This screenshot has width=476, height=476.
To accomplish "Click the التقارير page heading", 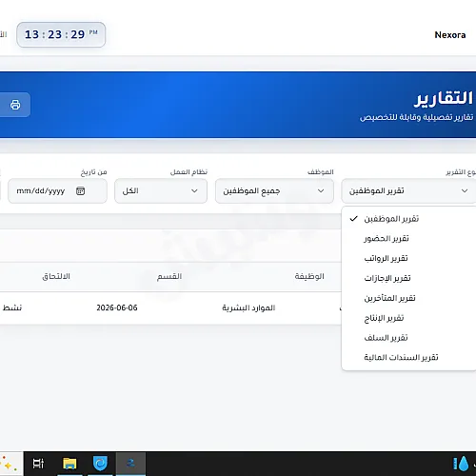I will [x=444, y=98].
